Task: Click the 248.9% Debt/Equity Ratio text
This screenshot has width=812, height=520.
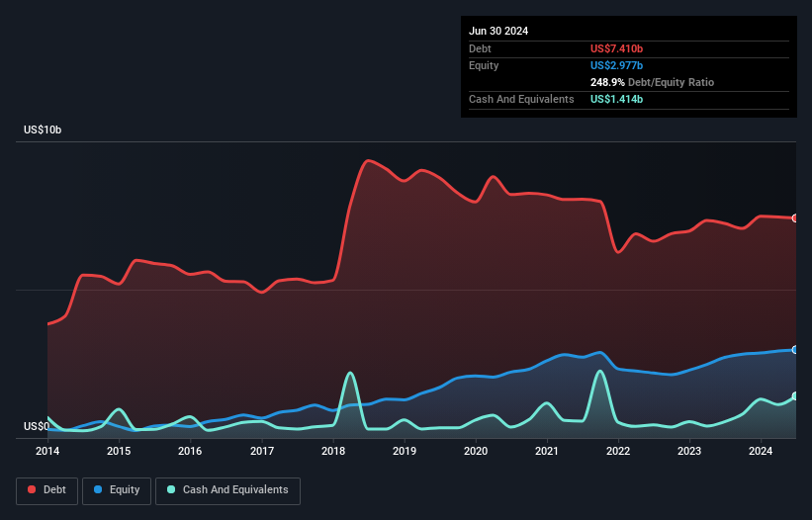Action: (652, 82)
